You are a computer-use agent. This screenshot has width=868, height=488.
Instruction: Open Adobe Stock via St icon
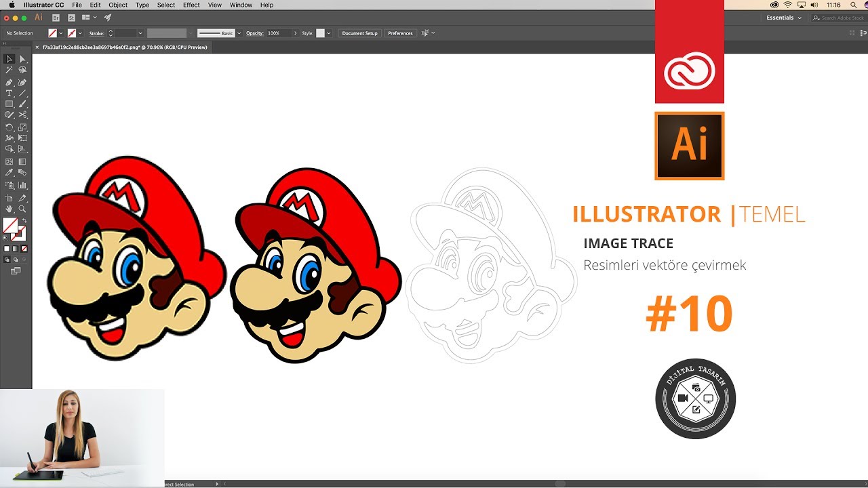(x=71, y=18)
